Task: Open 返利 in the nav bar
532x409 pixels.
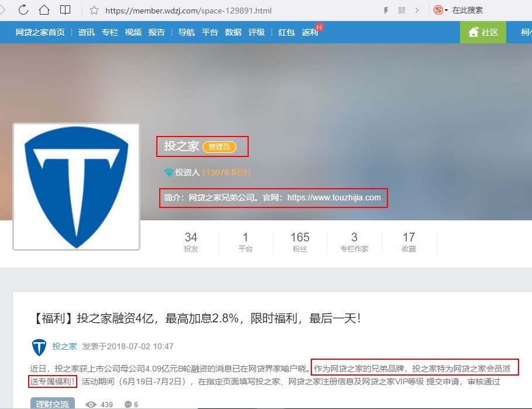Action: [x=310, y=32]
